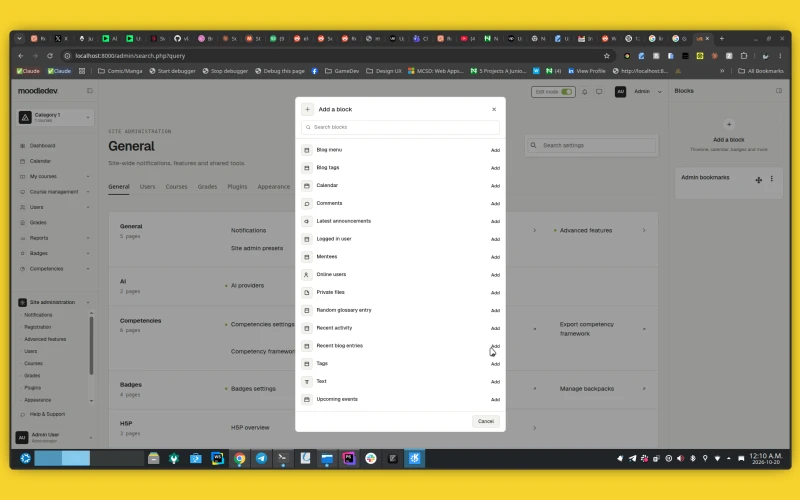
Task: Click the Online users person icon
Action: click(307, 275)
